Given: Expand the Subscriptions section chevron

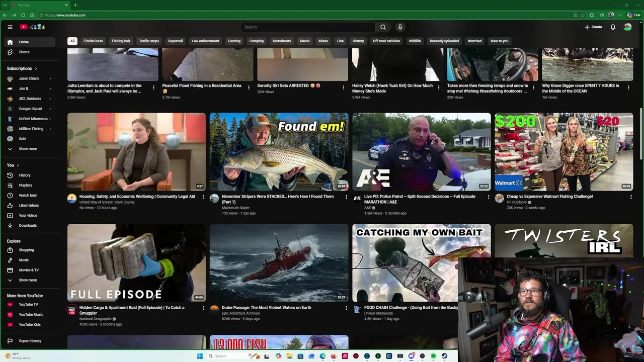Looking at the screenshot, I should click(36, 68).
